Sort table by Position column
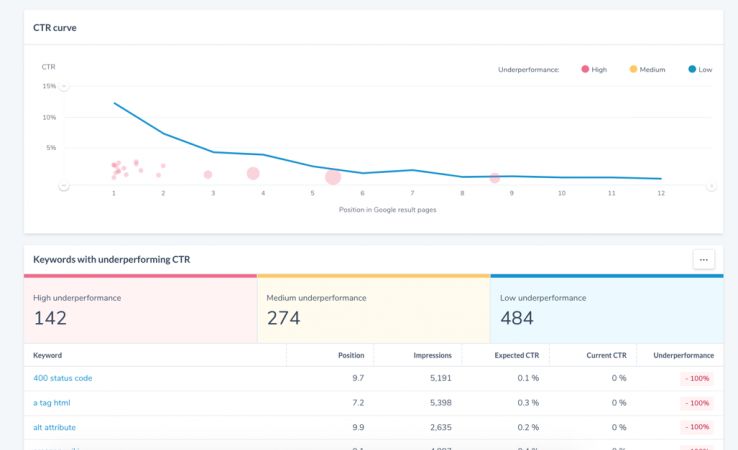738x450 pixels. tap(351, 355)
